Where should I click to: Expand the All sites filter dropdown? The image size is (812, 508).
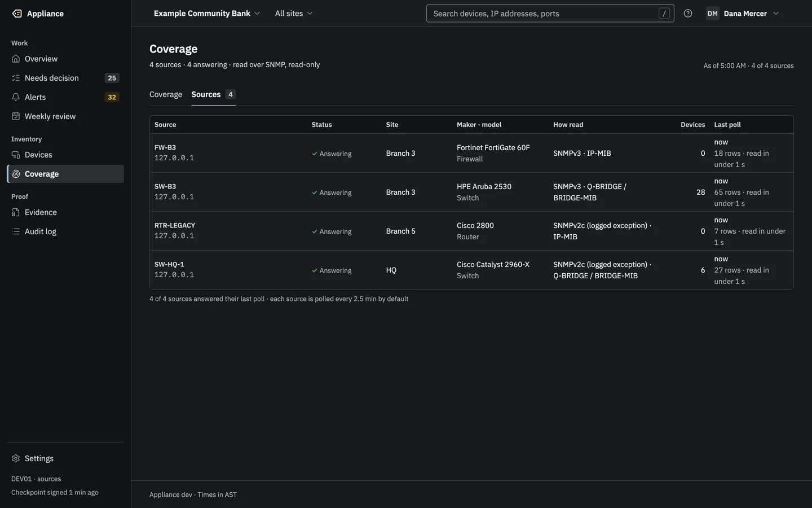(x=294, y=14)
